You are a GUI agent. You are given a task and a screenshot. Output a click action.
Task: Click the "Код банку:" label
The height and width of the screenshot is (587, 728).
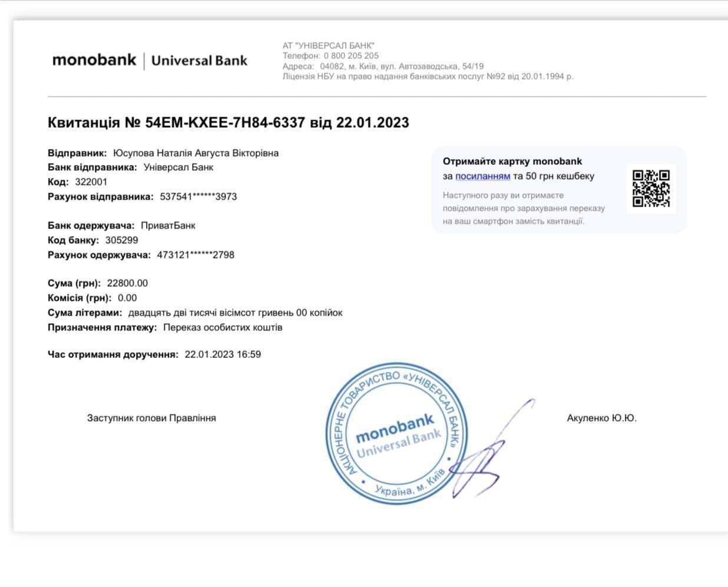tap(74, 240)
